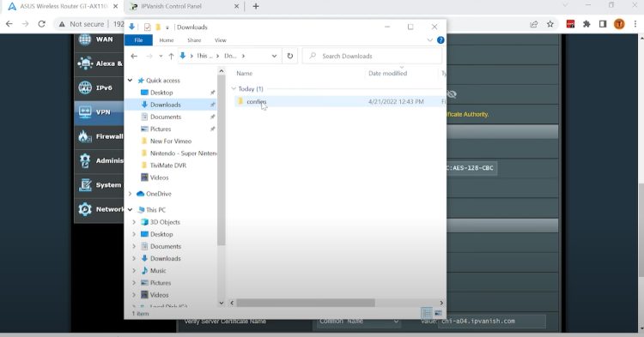Viewport: 644px width, 337px height.
Task: Open the recent locations dropdown arrow
Action: click(x=161, y=57)
